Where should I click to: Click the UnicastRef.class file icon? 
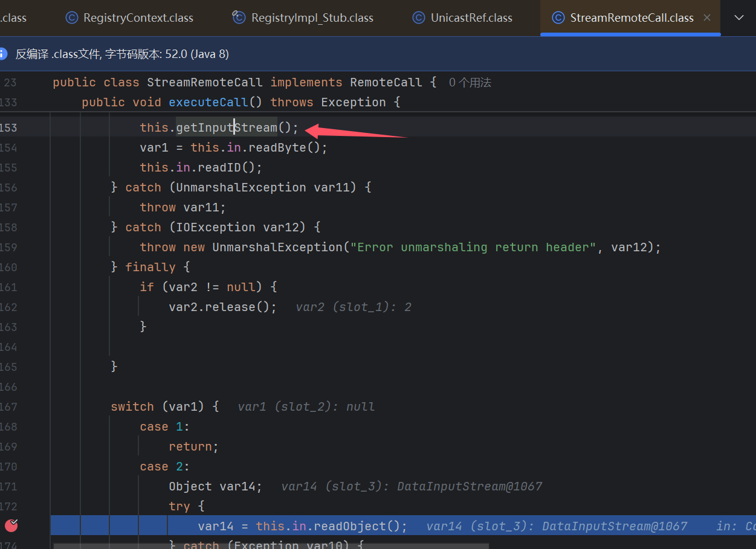pyautogui.click(x=419, y=18)
